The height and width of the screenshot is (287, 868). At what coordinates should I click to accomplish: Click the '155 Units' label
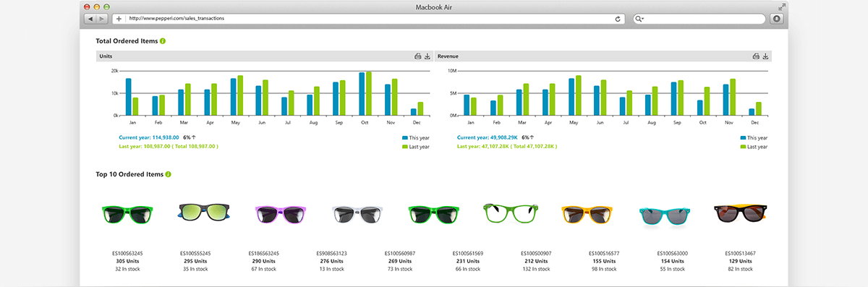604,261
